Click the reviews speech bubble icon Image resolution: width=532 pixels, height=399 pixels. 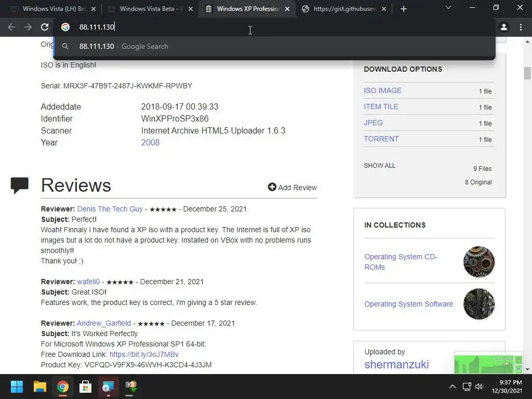(x=20, y=185)
